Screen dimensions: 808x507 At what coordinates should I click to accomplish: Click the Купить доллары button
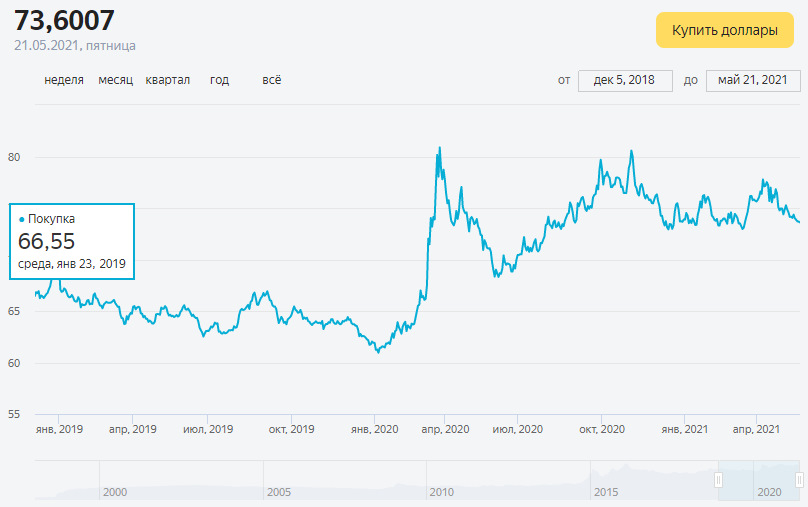point(724,30)
